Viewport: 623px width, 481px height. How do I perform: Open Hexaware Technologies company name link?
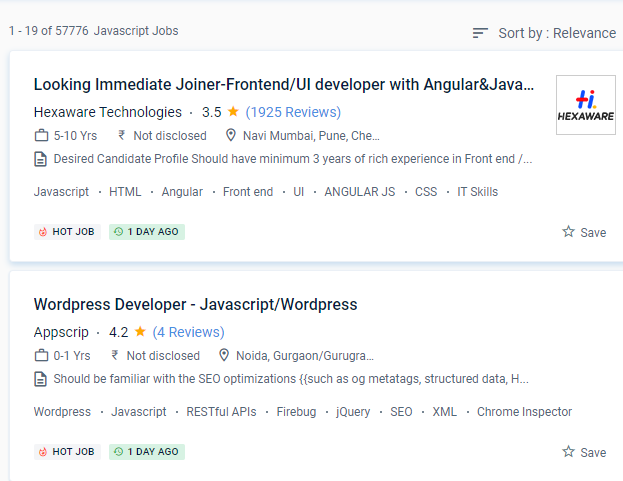pyautogui.click(x=108, y=112)
